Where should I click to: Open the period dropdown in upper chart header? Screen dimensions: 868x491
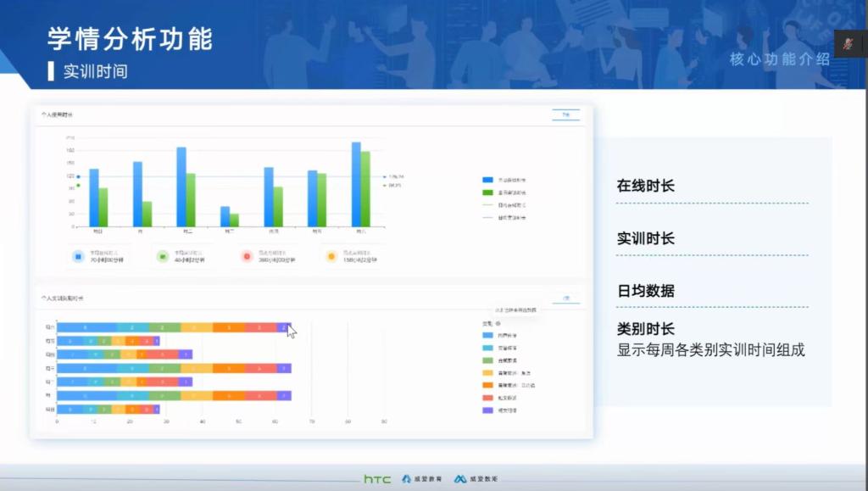[565, 114]
